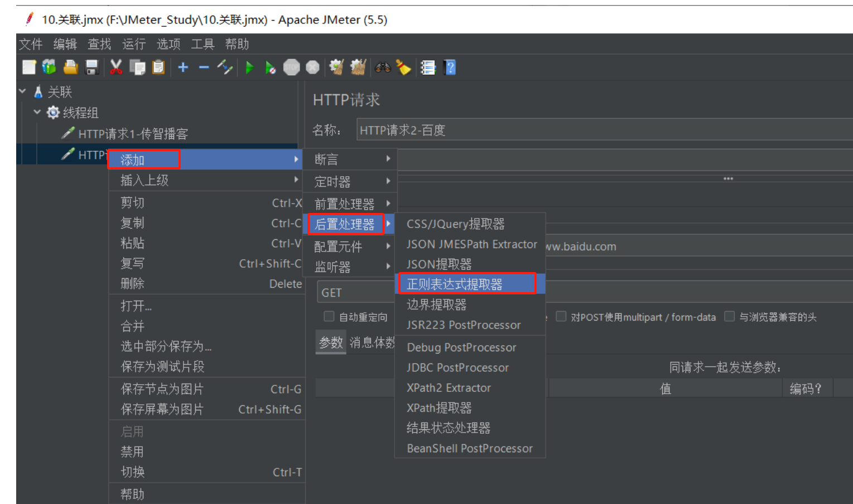Image resolution: width=853 pixels, height=504 pixels.
Task: Open the Templates toolbar icon
Action: point(50,67)
